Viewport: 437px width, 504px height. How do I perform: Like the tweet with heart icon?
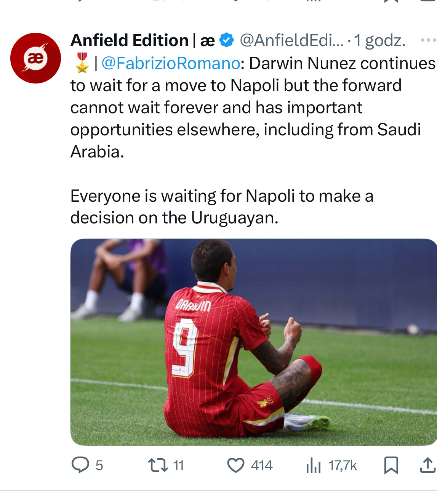point(236,465)
